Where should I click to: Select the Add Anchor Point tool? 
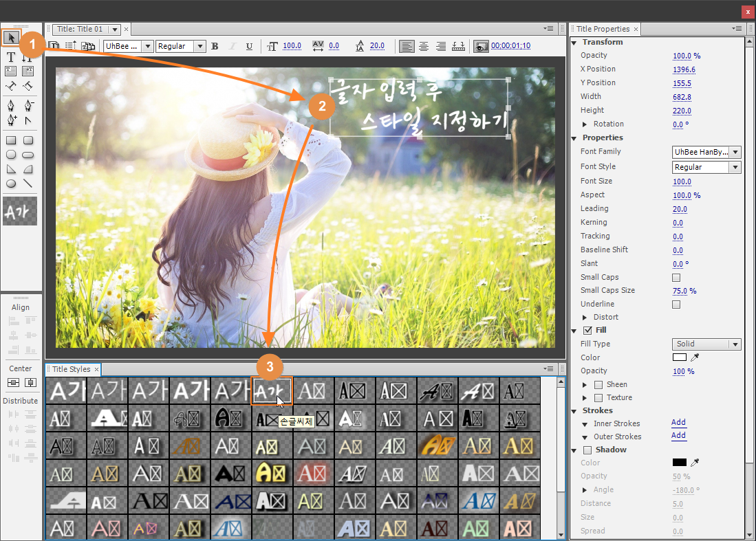pos(11,120)
